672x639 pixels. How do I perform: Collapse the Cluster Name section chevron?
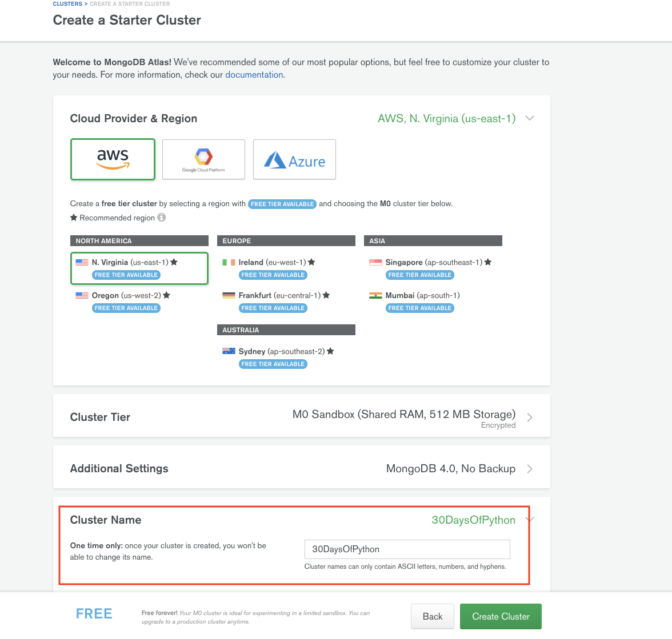pyautogui.click(x=530, y=519)
